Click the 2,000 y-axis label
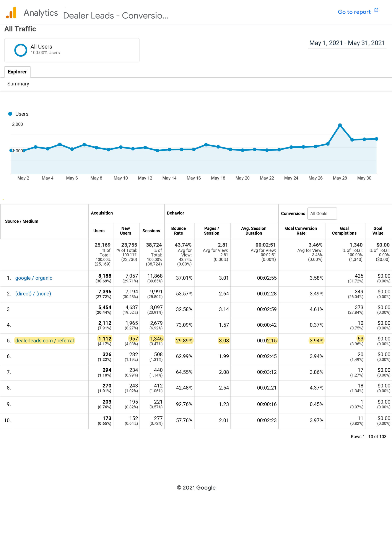The image size is (392, 555). tap(17, 124)
